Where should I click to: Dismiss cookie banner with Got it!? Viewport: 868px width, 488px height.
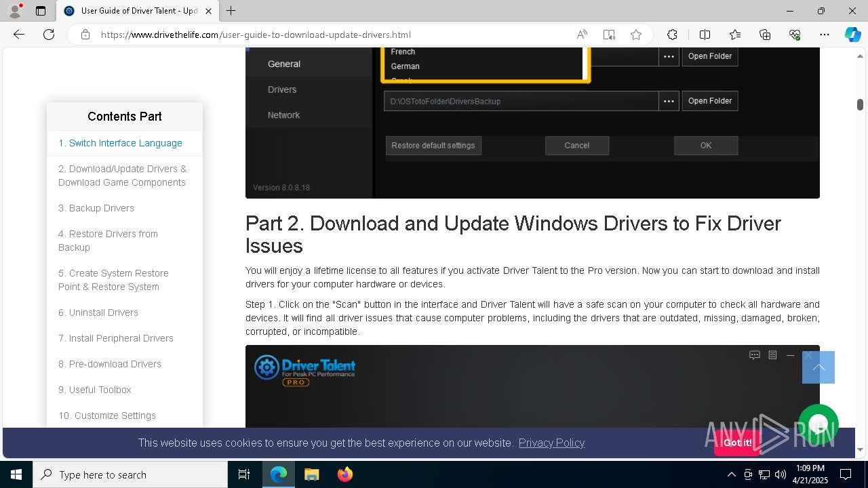click(737, 443)
